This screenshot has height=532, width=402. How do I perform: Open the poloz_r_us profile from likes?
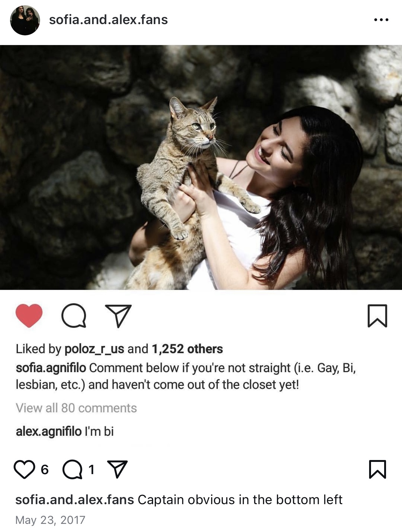(x=94, y=349)
